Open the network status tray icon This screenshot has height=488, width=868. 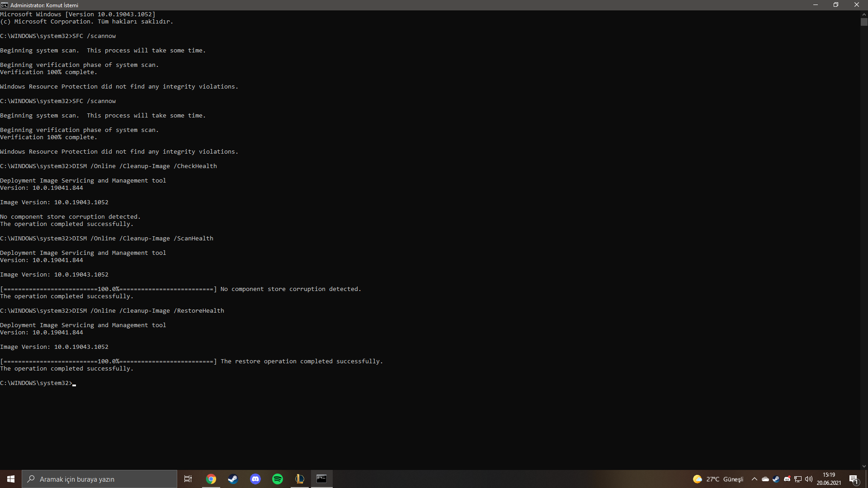click(x=798, y=479)
